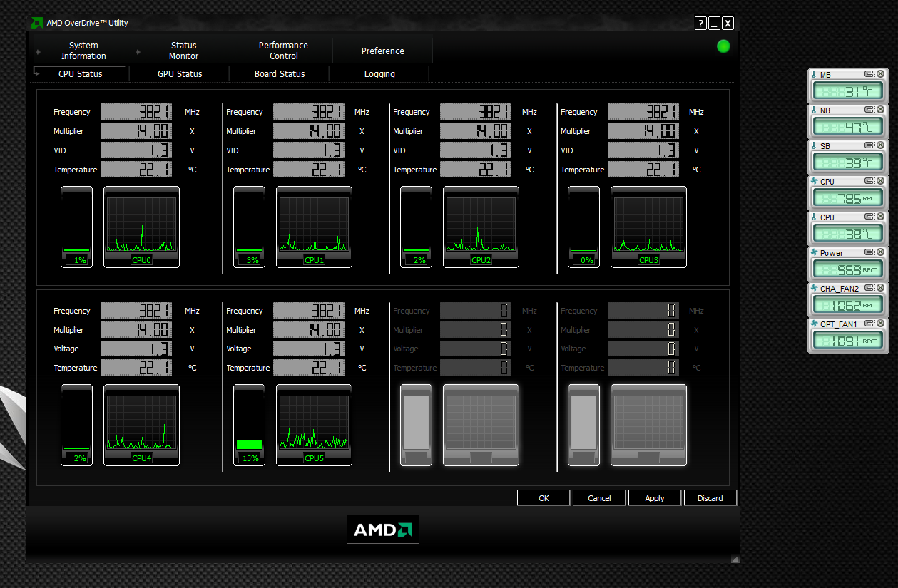The width and height of the screenshot is (898, 588).
Task: Close the CHA_FAN2 widget
Action: click(880, 288)
